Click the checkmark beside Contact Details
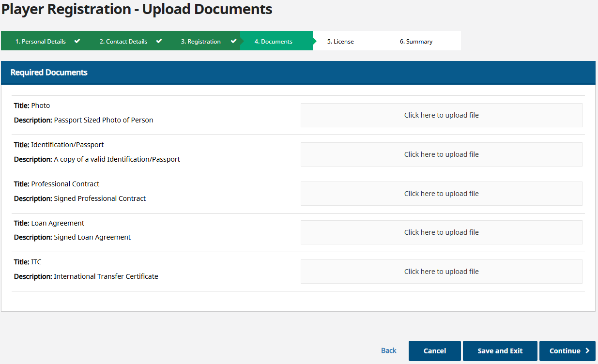 pos(159,41)
